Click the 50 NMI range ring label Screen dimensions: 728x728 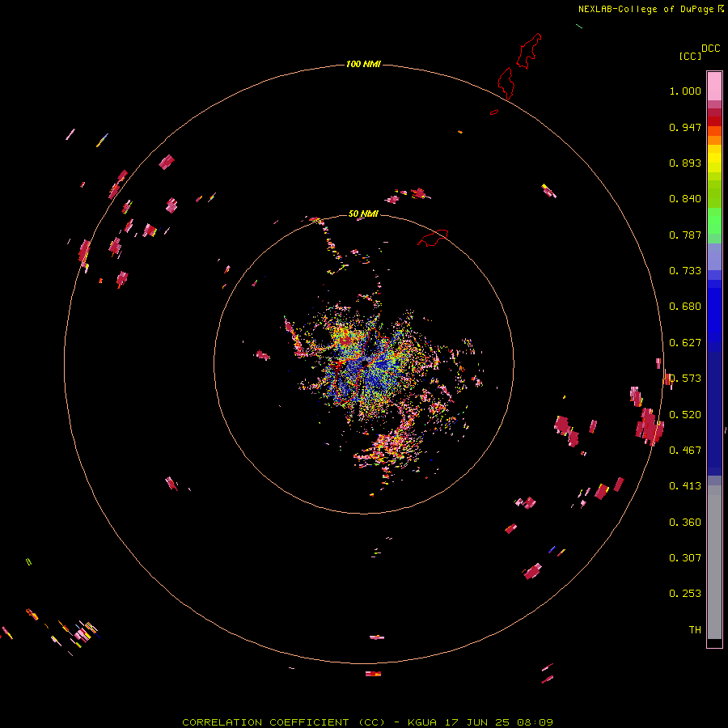363,214
